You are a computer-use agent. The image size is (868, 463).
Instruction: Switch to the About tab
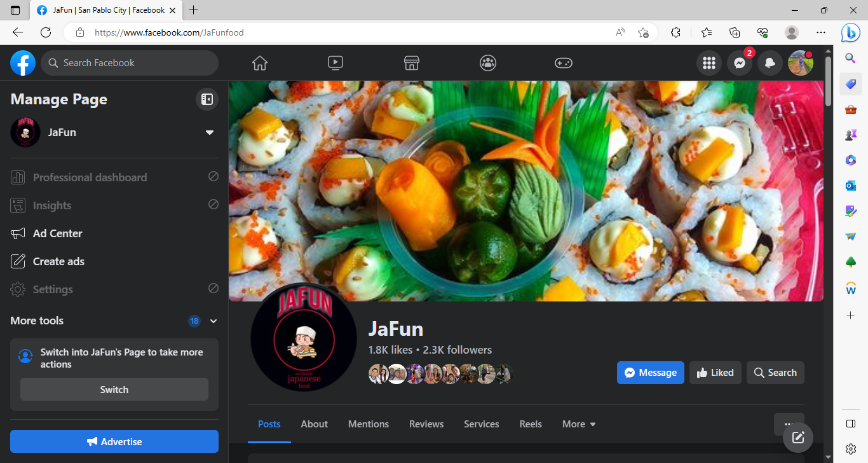pyautogui.click(x=315, y=424)
